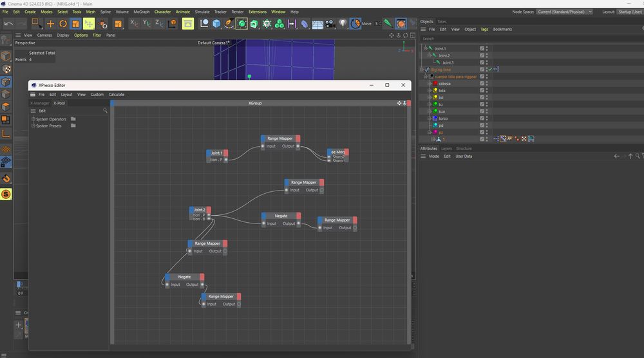Open the yellow Render to Picture Viewer icon
644x358 pixels.
click(x=187, y=24)
